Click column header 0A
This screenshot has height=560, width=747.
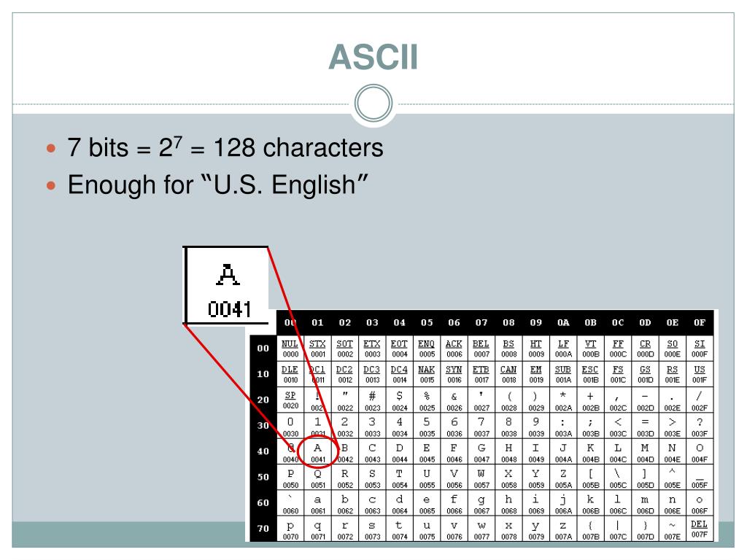click(x=563, y=322)
